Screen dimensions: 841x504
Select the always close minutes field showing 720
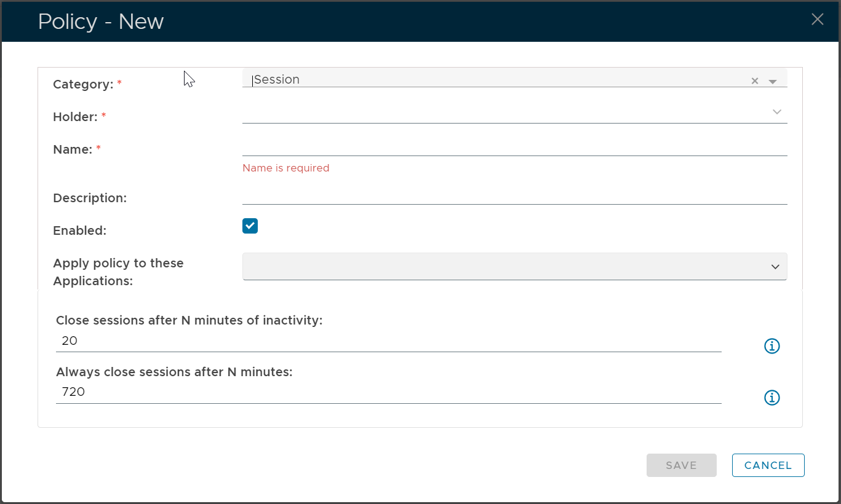point(388,392)
